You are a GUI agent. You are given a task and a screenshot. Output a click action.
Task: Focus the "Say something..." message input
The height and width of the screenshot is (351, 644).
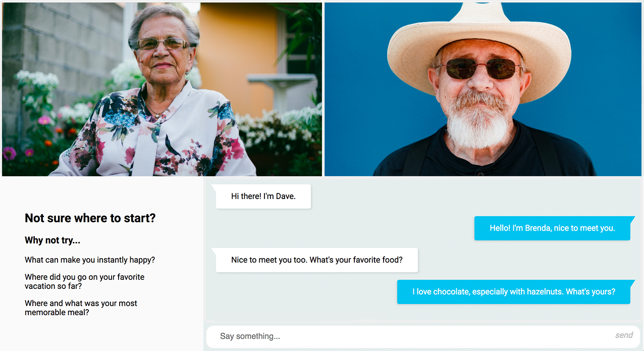[409, 336]
